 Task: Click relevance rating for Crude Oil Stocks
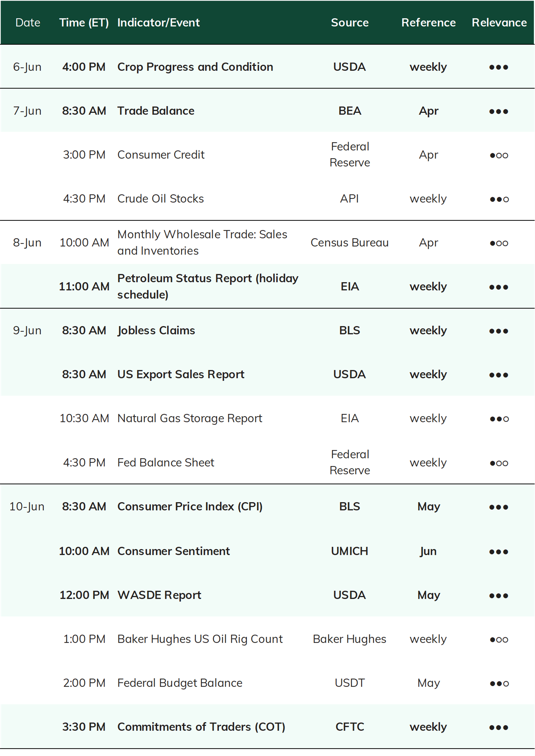[x=499, y=199]
